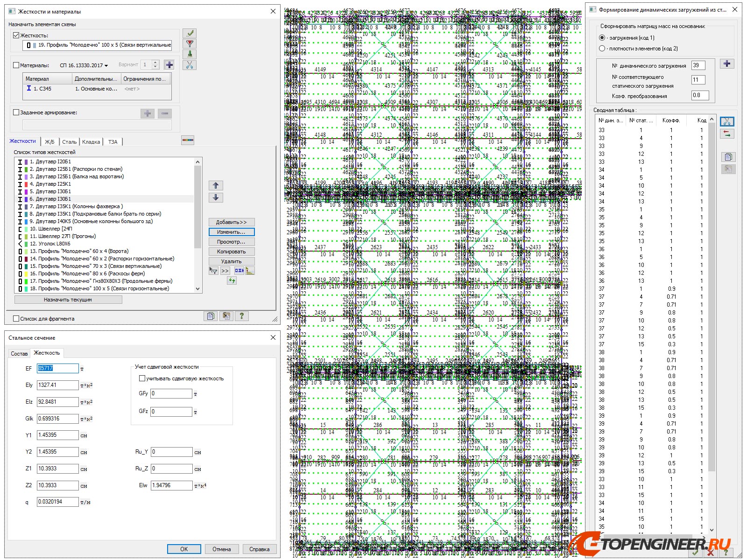Click the rainbow color bar button
Screen dimensions: 747x560
click(x=188, y=140)
